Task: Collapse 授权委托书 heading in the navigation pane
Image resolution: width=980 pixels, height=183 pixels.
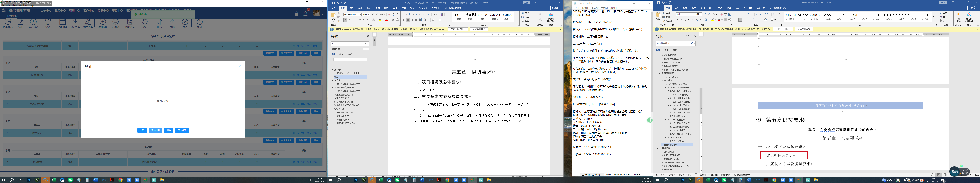Action: tap(332, 109)
